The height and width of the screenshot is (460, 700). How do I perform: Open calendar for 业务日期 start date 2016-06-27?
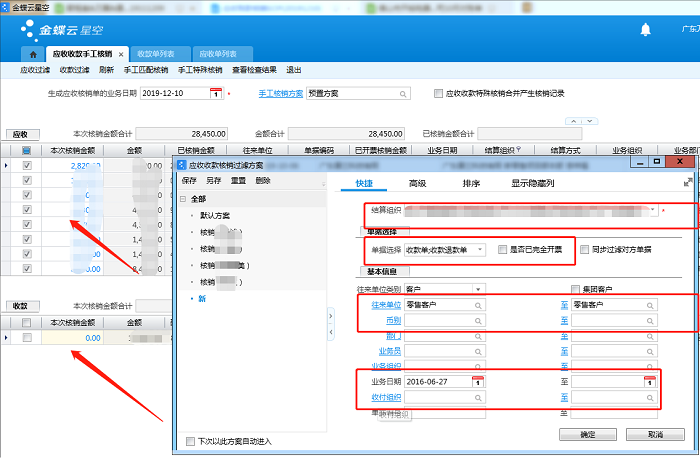pyautogui.click(x=477, y=383)
